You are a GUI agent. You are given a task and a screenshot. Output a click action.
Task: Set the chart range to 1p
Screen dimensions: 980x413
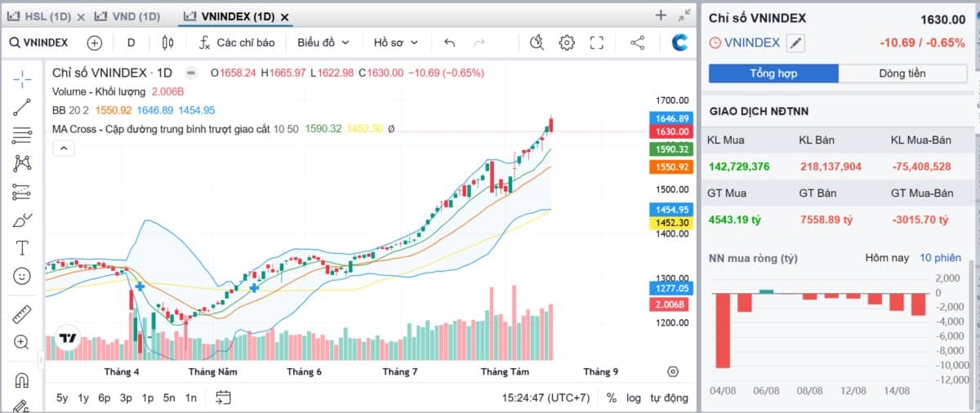click(148, 397)
